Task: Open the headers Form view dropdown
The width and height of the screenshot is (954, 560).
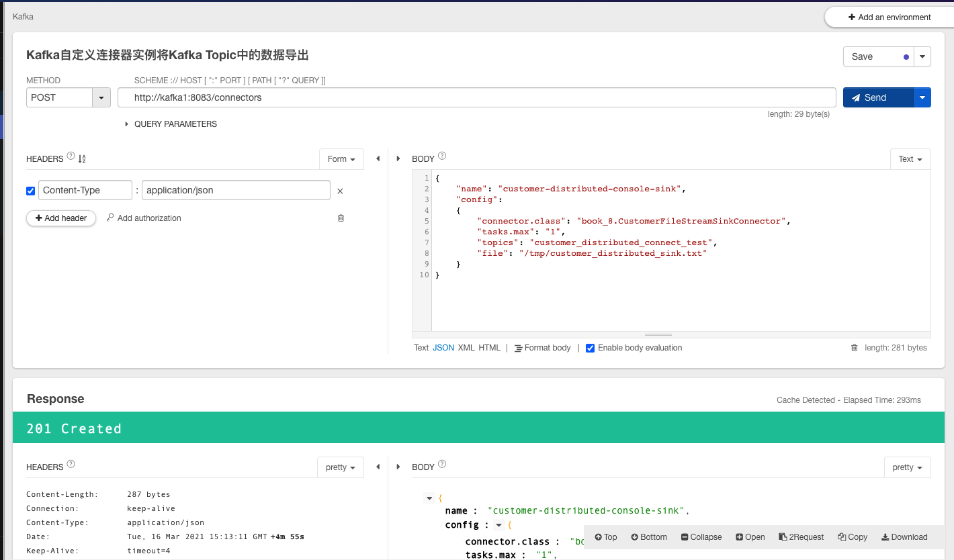Action: [x=341, y=159]
